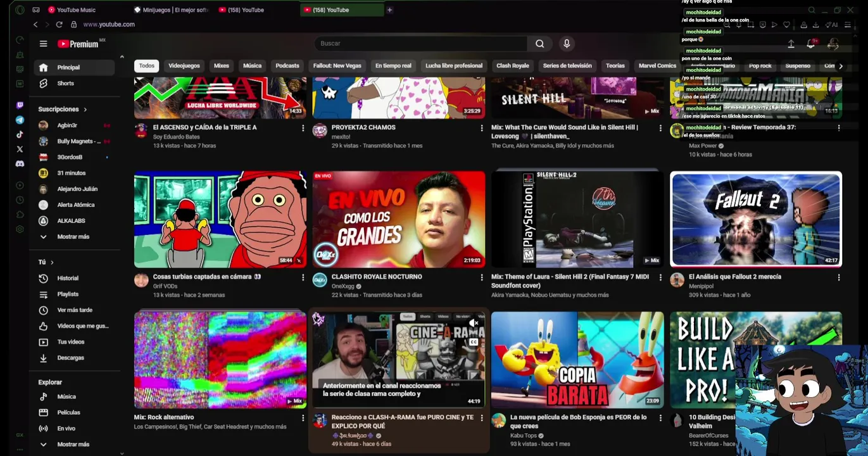Start voice search with the microphone
Image resolution: width=868 pixels, height=456 pixels.
[x=567, y=43]
